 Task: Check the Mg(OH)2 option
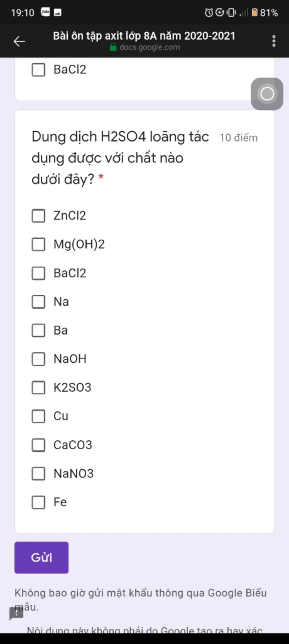[38, 244]
